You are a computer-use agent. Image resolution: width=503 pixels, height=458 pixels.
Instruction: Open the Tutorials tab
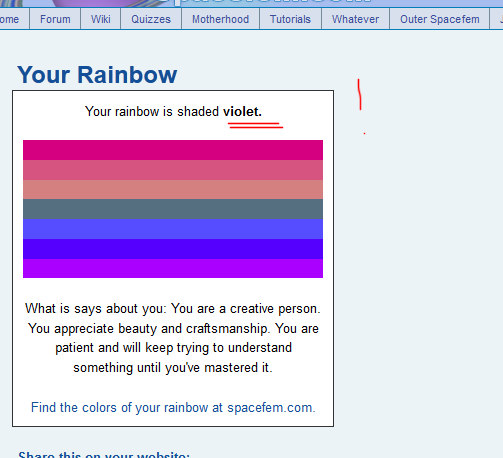290,19
